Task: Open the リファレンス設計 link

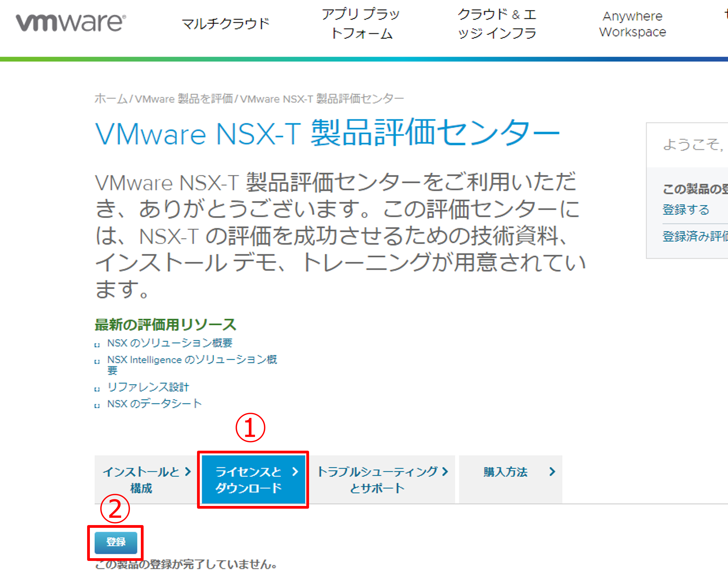Action: (x=148, y=387)
